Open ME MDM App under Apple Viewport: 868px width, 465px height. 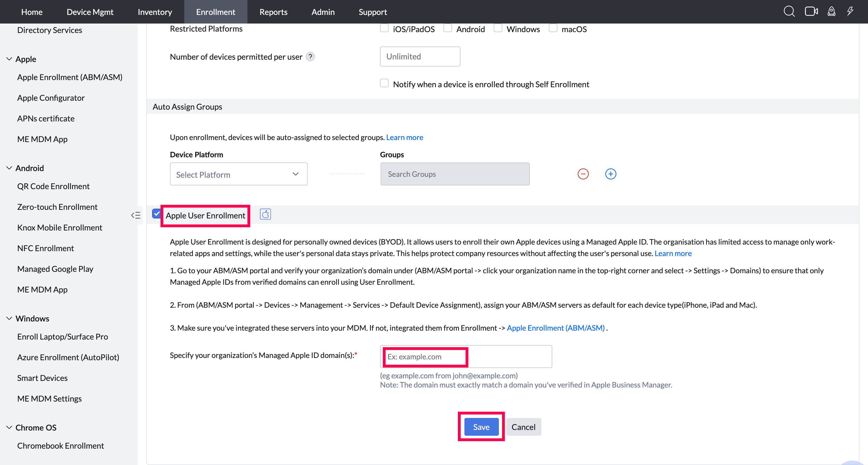[x=42, y=139]
